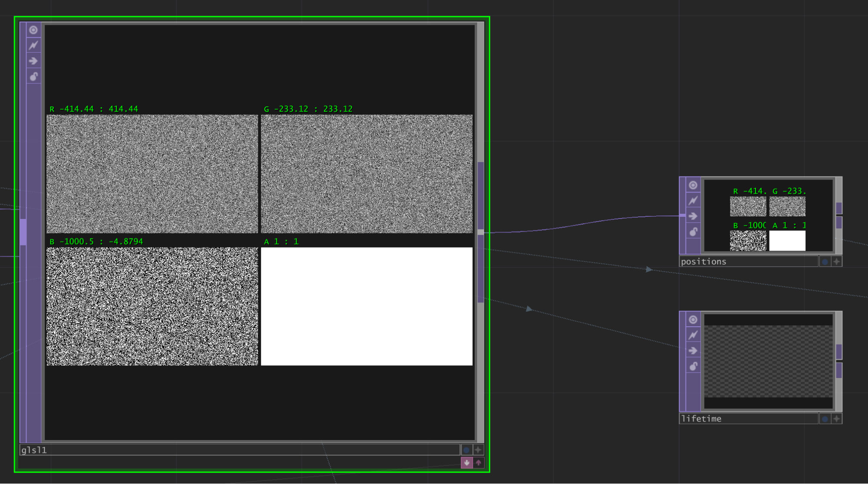
Task: Click B channel thumbnail in positions node
Action: pos(748,241)
